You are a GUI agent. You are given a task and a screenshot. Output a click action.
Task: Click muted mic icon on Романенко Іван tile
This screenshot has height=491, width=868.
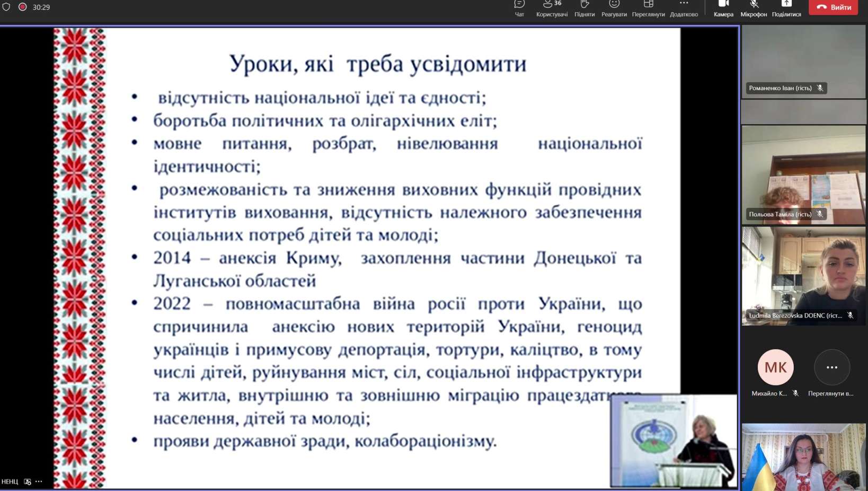coord(820,88)
